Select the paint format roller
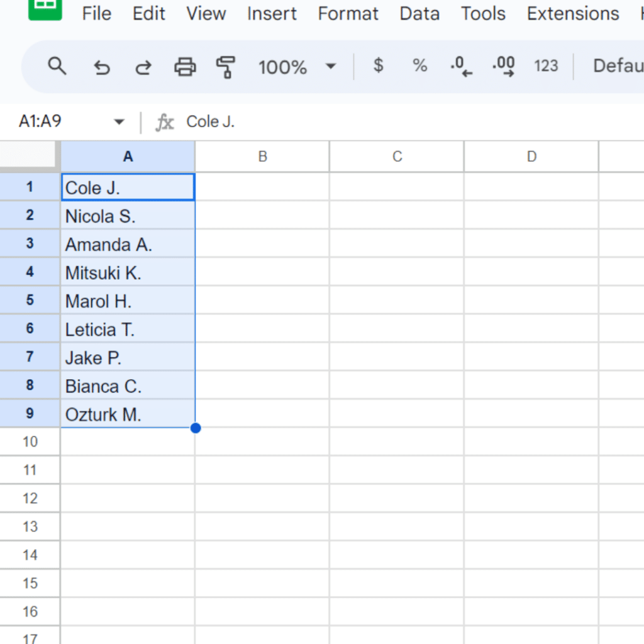 (x=226, y=67)
